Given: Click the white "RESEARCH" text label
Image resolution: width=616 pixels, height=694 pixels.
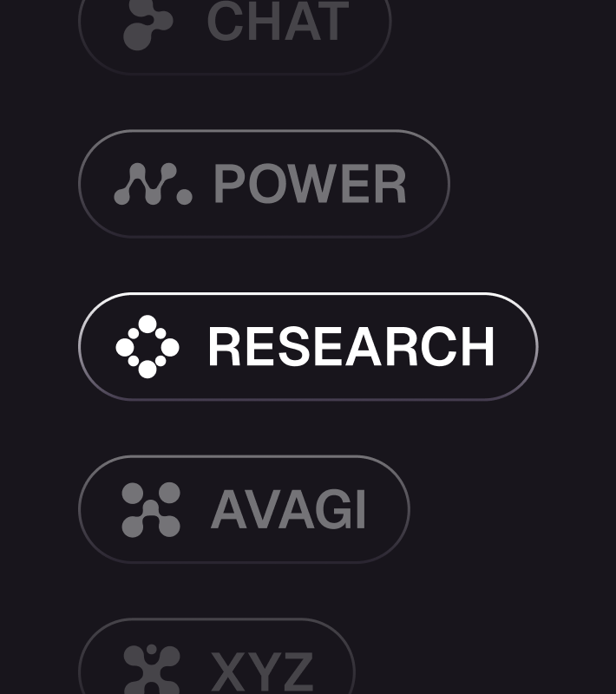Looking at the screenshot, I should 351,347.
